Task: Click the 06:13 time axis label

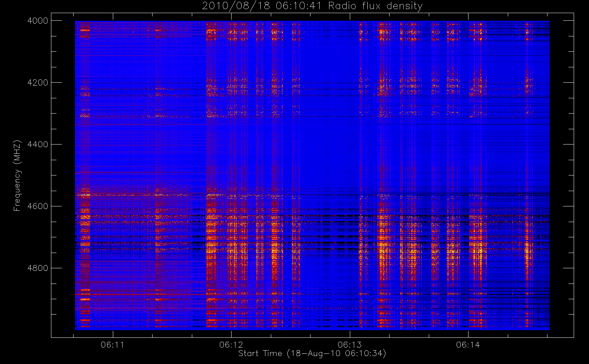Action: pyautogui.click(x=350, y=345)
